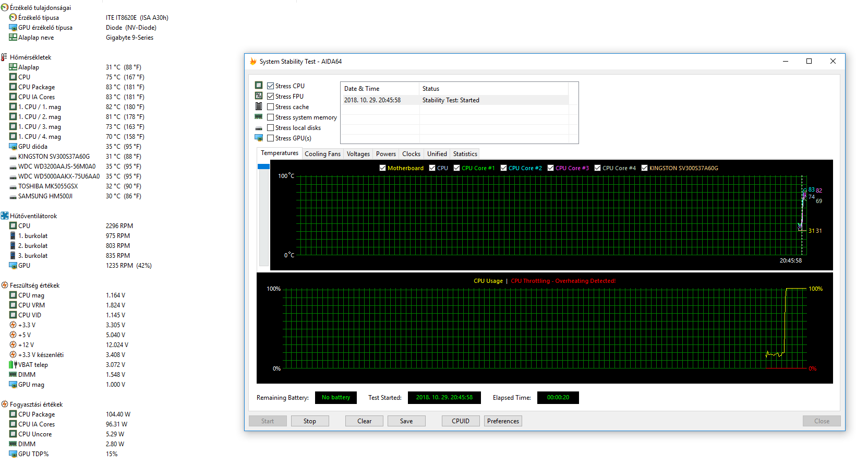Viewport: 868px width, 464px height.
Task: Click the chassis fan icon beside 1. burkolat
Action: [x=13, y=236]
